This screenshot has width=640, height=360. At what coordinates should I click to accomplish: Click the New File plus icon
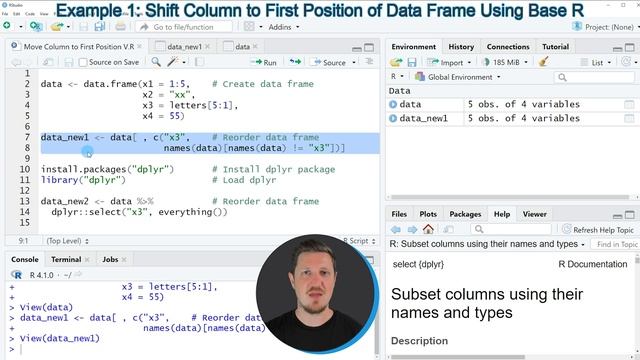click(7, 26)
